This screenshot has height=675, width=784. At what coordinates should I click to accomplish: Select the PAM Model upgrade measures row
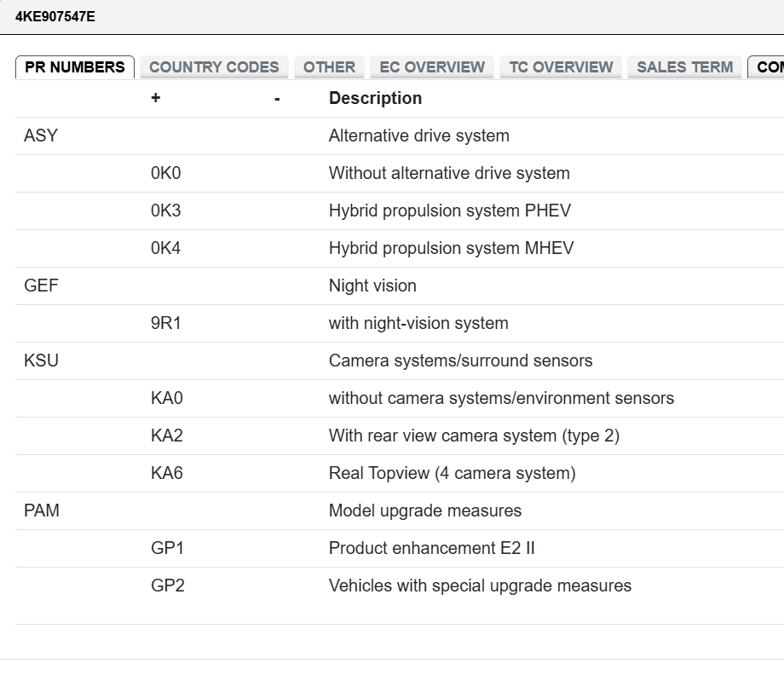(x=400, y=511)
